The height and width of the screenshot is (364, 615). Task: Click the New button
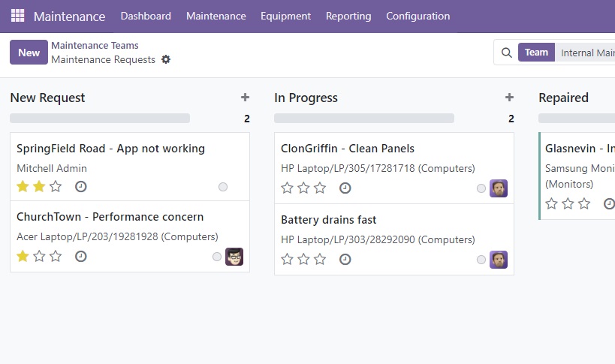click(x=29, y=53)
